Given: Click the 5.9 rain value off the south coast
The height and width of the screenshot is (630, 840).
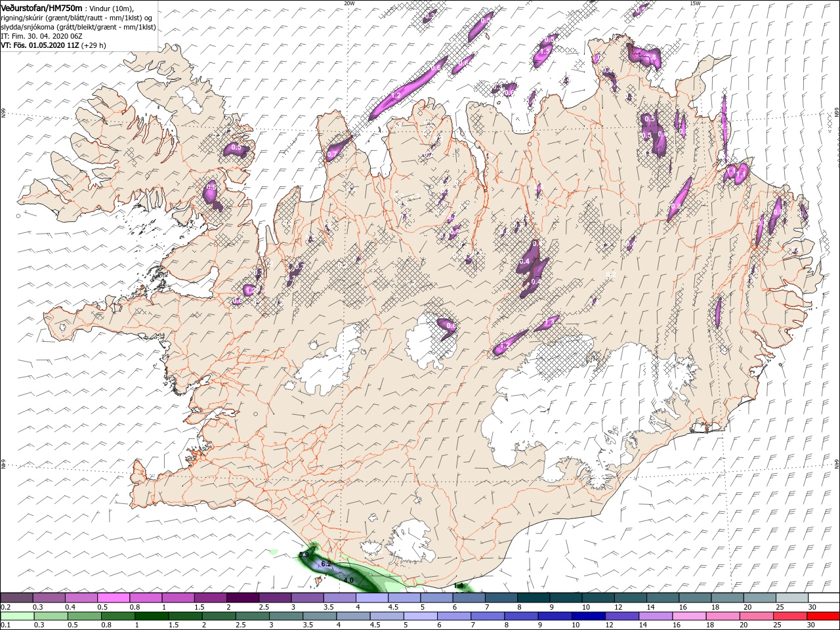Looking at the screenshot, I should pos(304,555).
